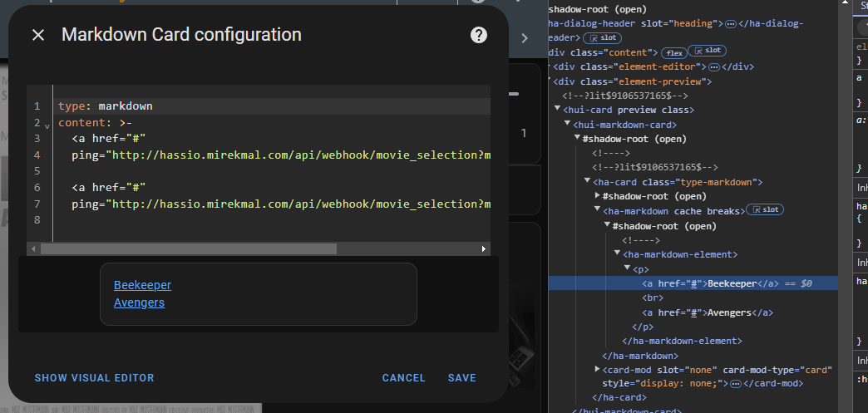Click the code editor horizontal scrollbar thumb
The width and height of the screenshot is (868, 413).
(x=188, y=248)
